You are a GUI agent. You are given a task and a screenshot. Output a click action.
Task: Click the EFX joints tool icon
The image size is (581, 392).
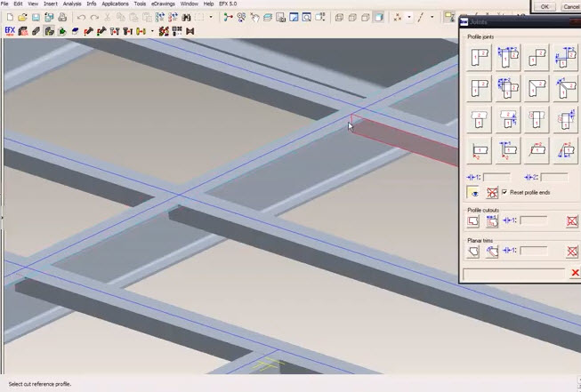(49, 31)
